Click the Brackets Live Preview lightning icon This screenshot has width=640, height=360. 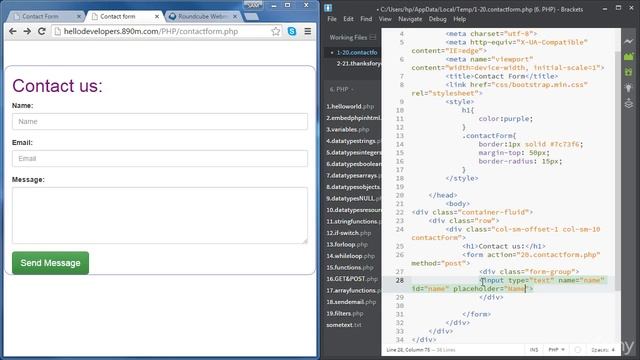(629, 41)
